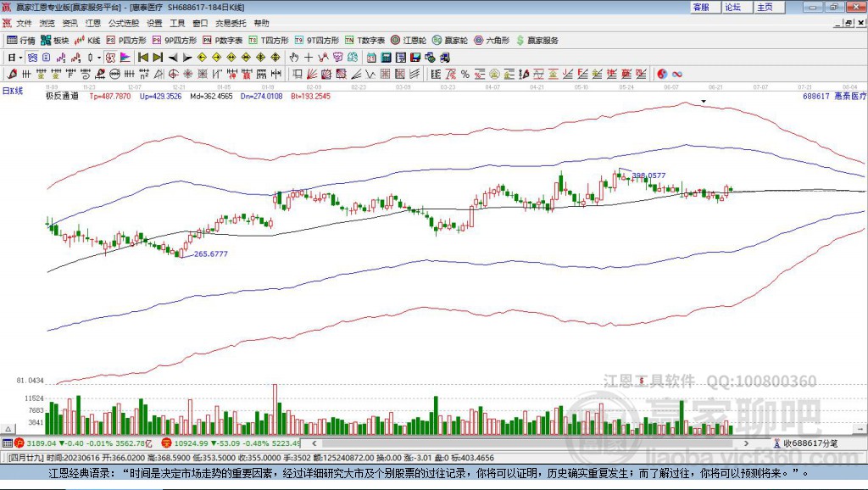The image size is (868, 490).
Task: Expand the black triangle marker above chart
Action: 703,102
